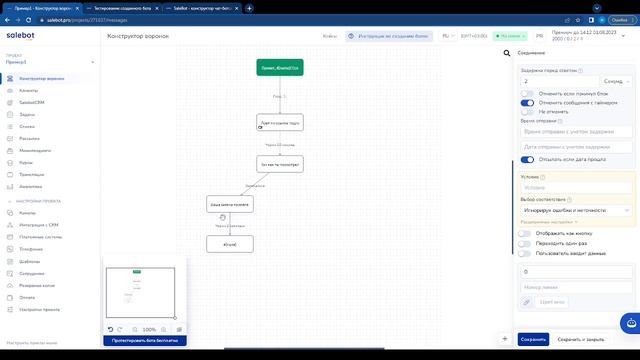The width and height of the screenshot is (640, 360).
Task: Undo last action in the minimap toolbar
Action: pos(110,329)
